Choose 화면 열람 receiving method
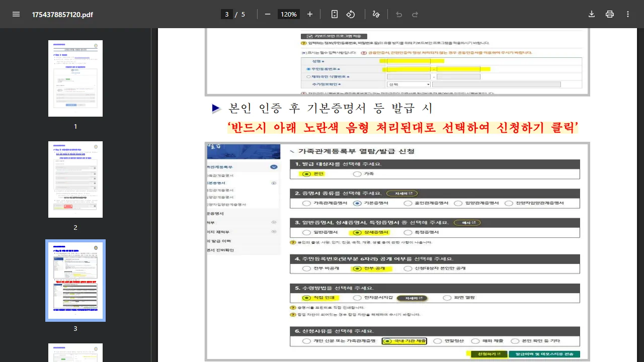The width and height of the screenshot is (644, 362). coord(447,298)
